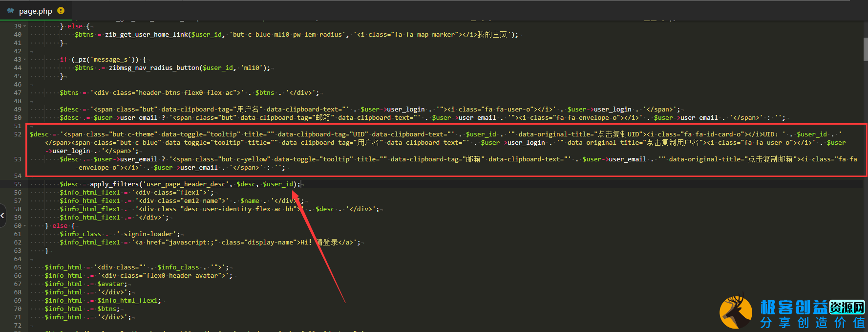The height and width of the screenshot is (332, 868).
Task: Click the PHP elephant file icon
Action: pos(10,11)
